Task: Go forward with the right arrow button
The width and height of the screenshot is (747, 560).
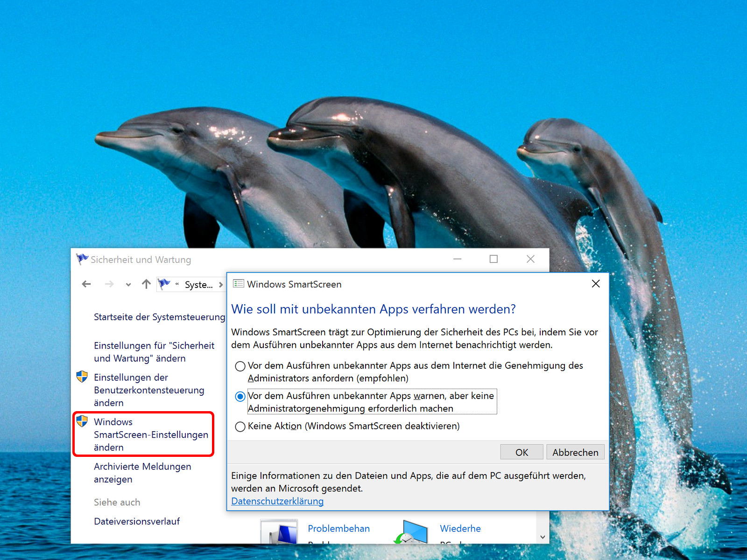Action: click(x=109, y=284)
